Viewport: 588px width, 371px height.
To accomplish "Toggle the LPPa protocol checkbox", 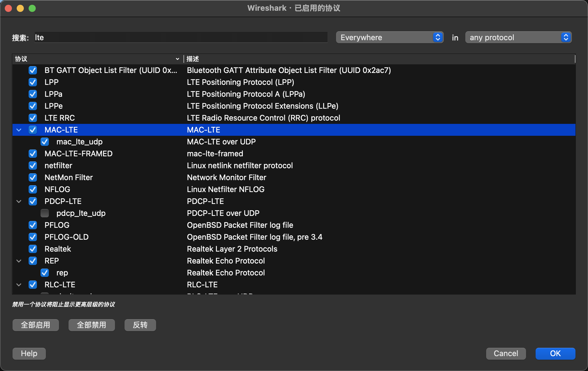I will pos(33,94).
